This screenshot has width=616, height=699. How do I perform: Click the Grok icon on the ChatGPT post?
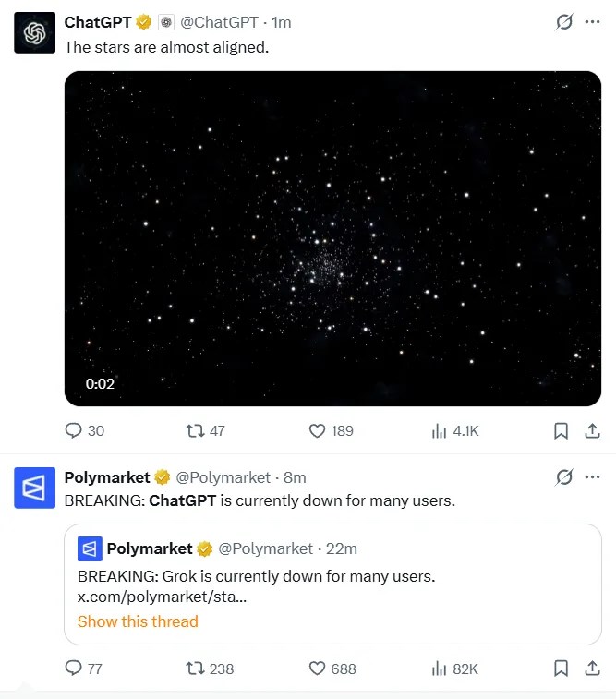click(564, 21)
